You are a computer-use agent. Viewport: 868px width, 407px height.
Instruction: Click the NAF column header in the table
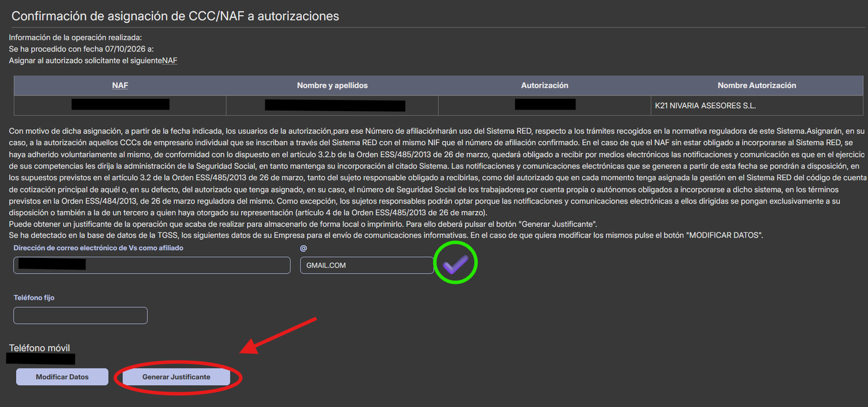(120, 86)
